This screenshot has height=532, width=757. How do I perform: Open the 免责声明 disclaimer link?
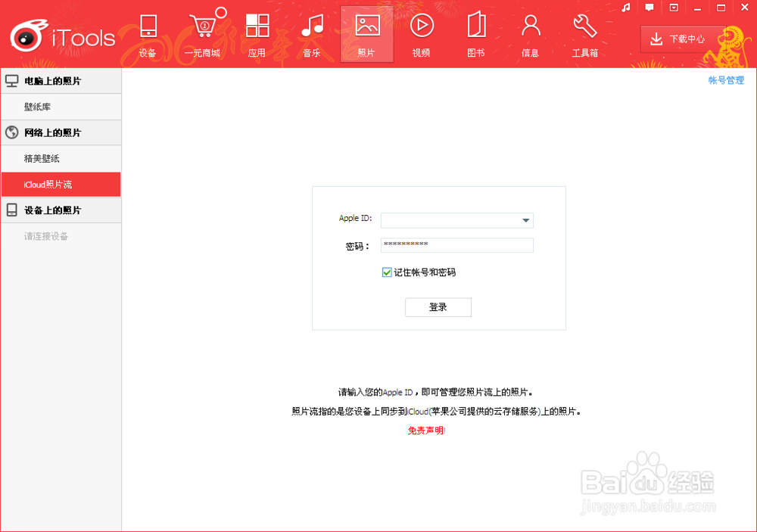[426, 431]
